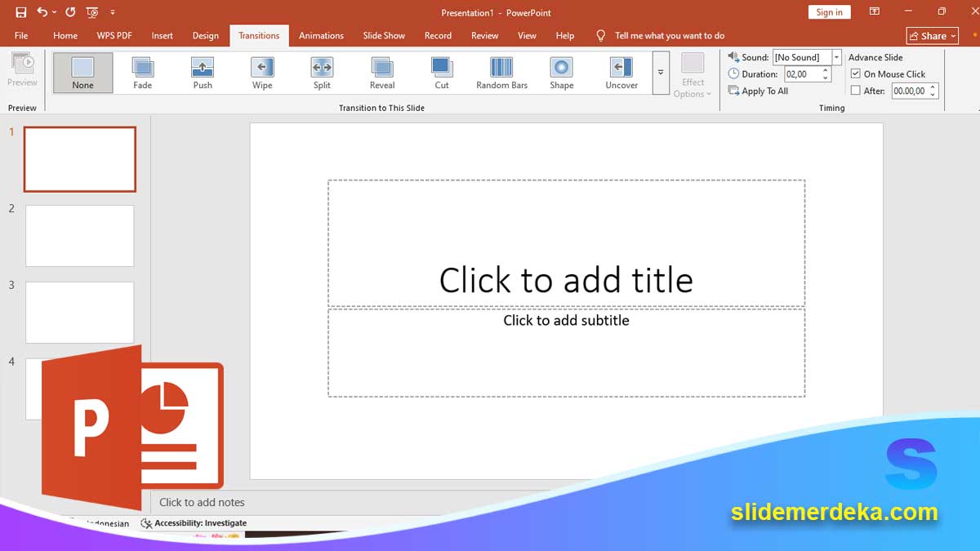Open the Help tab
This screenshot has width=980, height=551.
click(x=565, y=36)
